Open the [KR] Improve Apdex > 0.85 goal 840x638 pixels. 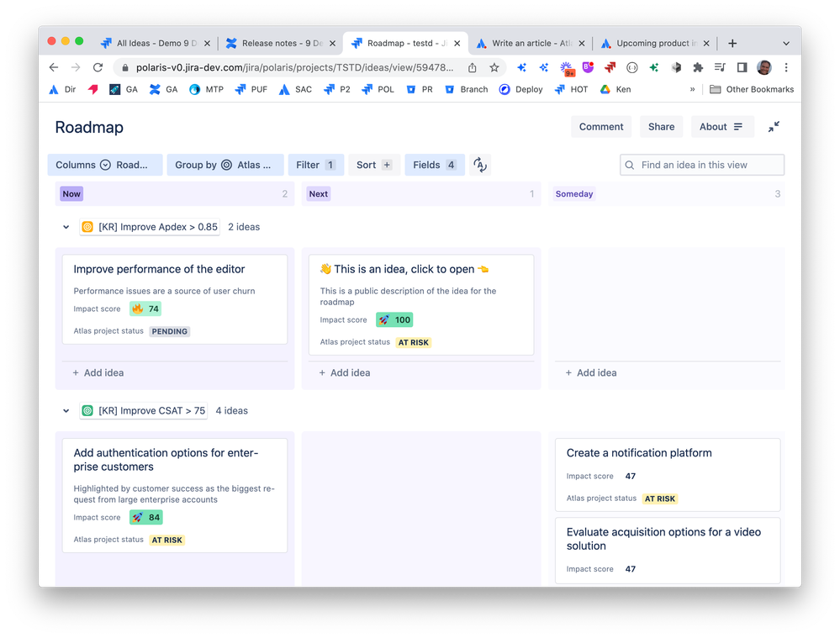(x=150, y=227)
